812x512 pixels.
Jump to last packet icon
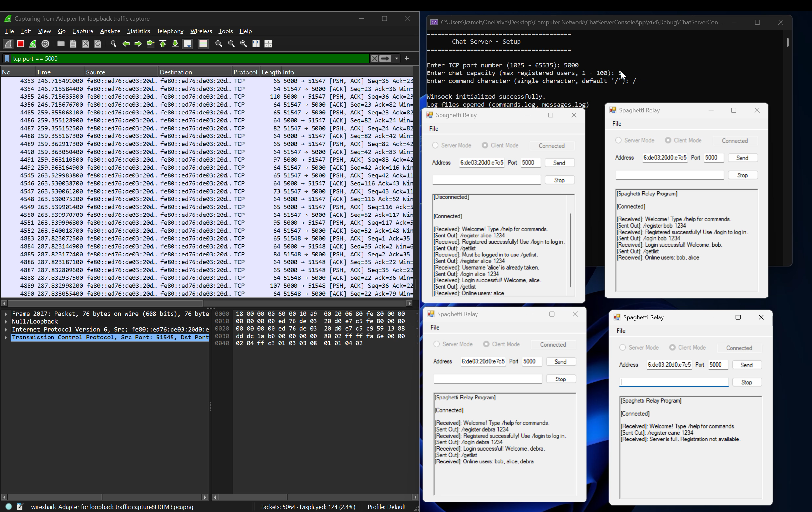pos(175,44)
